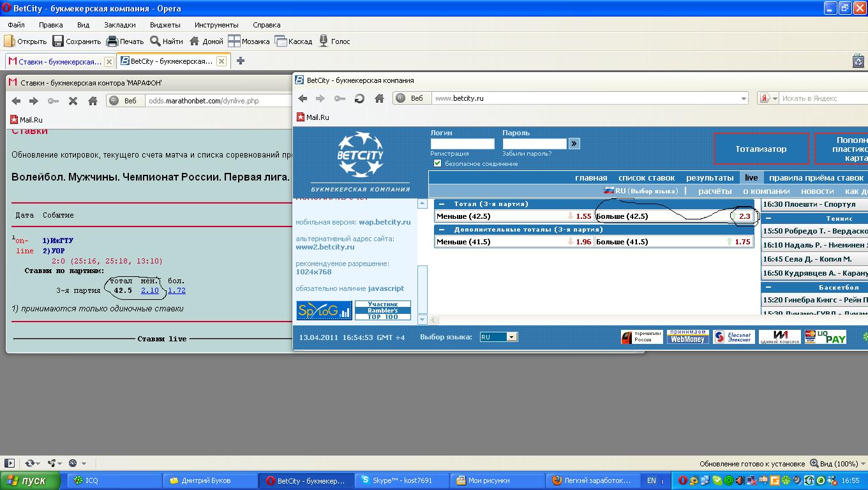Switch to the ICQ taskbar item
This screenshot has width=868, height=490.
[115, 480]
